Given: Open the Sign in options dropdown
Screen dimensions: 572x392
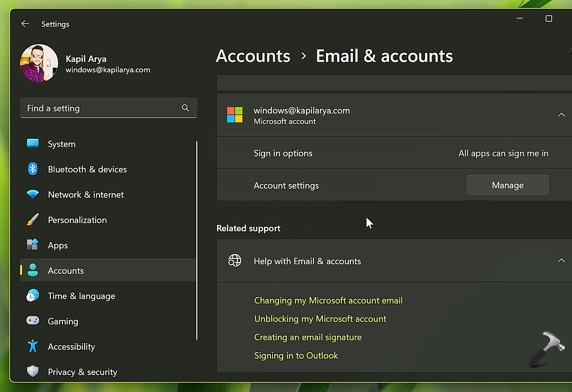Looking at the screenshot, I should coord(503,153).
